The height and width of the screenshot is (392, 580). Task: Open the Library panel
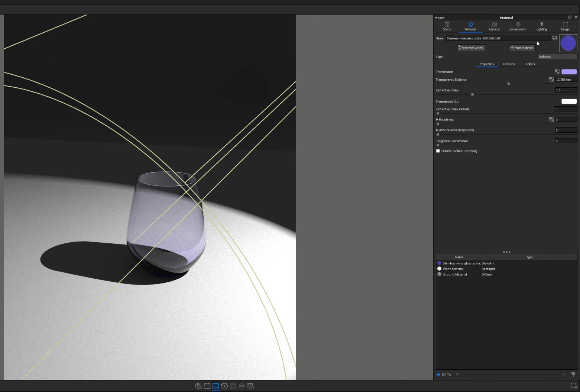click(207, 386)
